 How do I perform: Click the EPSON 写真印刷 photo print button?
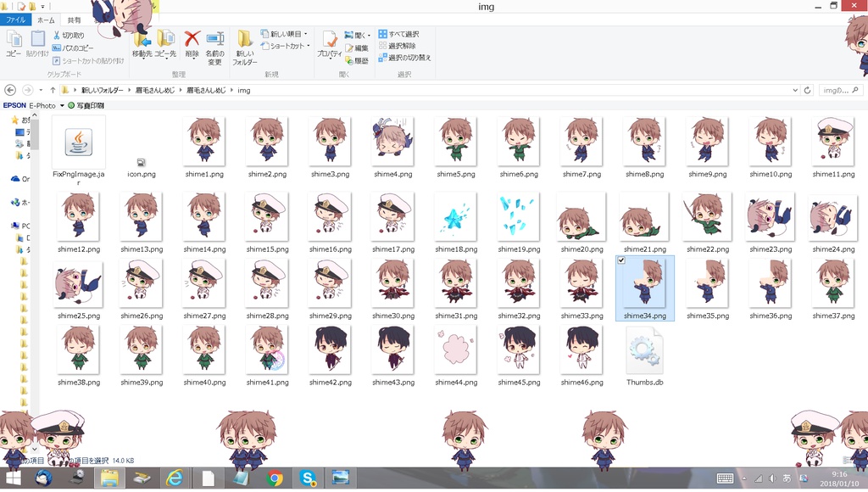pos(86,105)
